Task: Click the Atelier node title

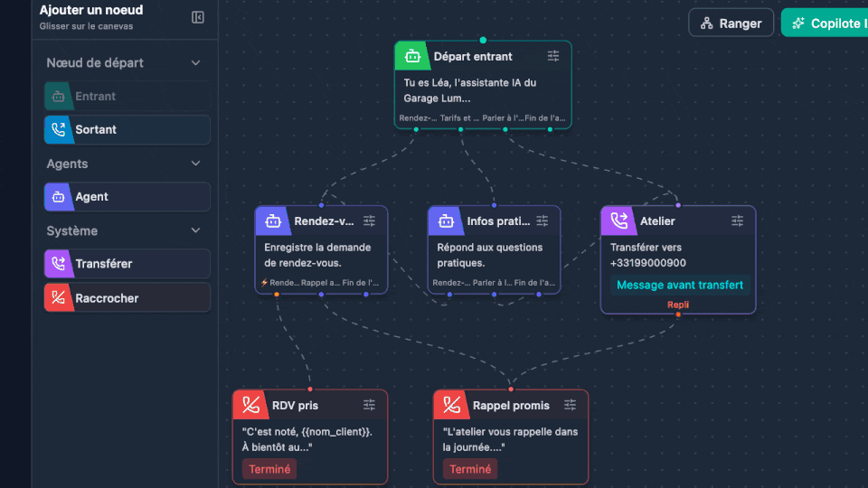Action: click(x=657, y=221)
